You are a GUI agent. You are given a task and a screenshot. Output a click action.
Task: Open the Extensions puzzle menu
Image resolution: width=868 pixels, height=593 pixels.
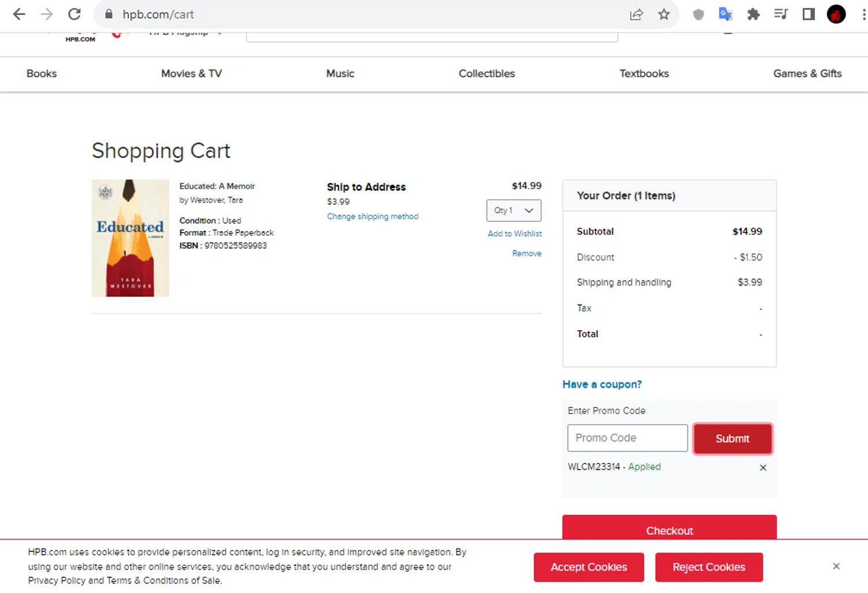pos(753,14)
